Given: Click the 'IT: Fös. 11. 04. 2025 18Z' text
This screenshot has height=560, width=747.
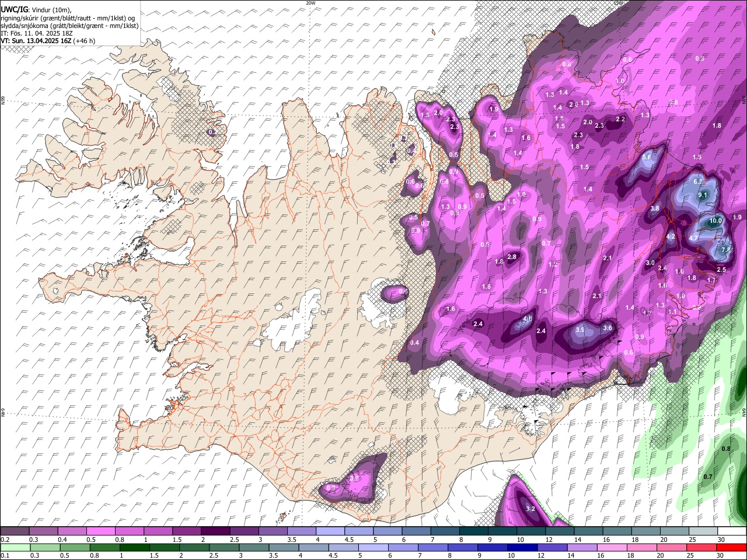Looking at the screenshot, I should point(36,33).
